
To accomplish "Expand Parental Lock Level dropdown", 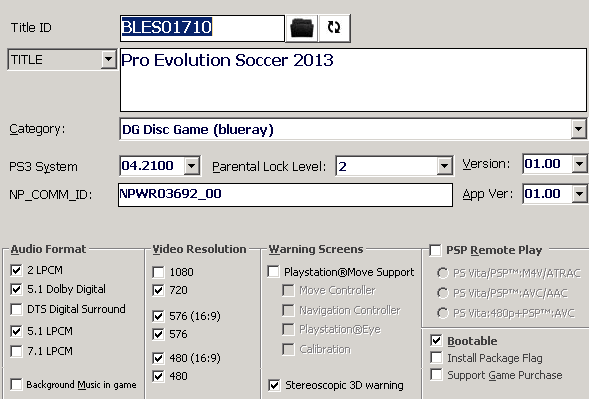I will (444, 166).
